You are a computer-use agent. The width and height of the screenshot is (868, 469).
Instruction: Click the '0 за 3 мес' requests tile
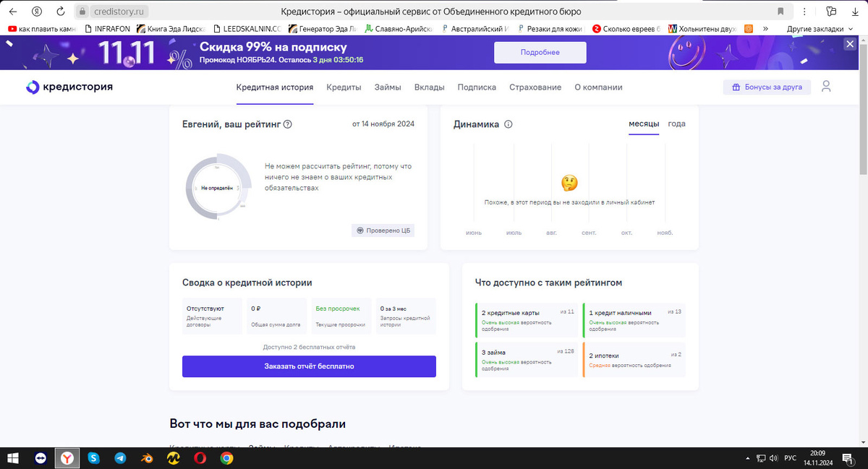pos(406,316)
